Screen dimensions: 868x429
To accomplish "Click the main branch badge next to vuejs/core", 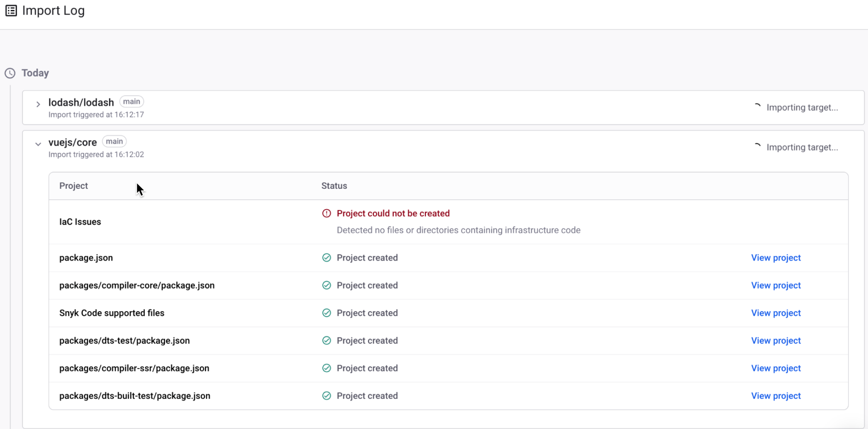I will tap(114, 141).
